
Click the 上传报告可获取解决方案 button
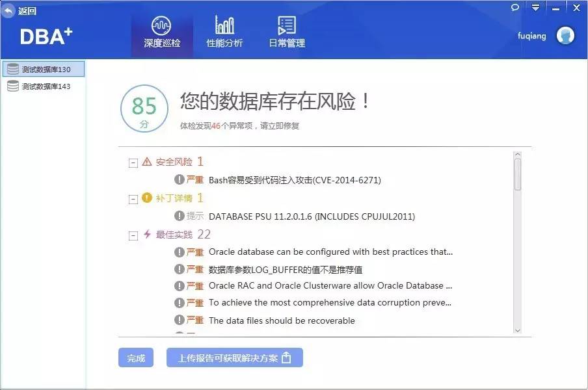click(x=231, y=357)
